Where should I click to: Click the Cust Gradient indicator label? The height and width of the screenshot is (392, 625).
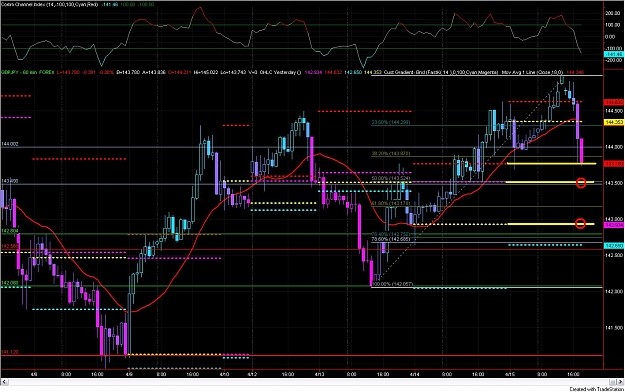(440, 73)
